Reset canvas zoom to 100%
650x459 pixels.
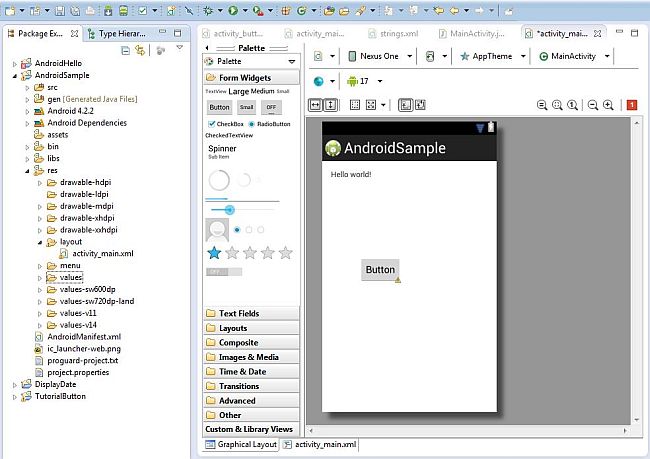point(572,105)
